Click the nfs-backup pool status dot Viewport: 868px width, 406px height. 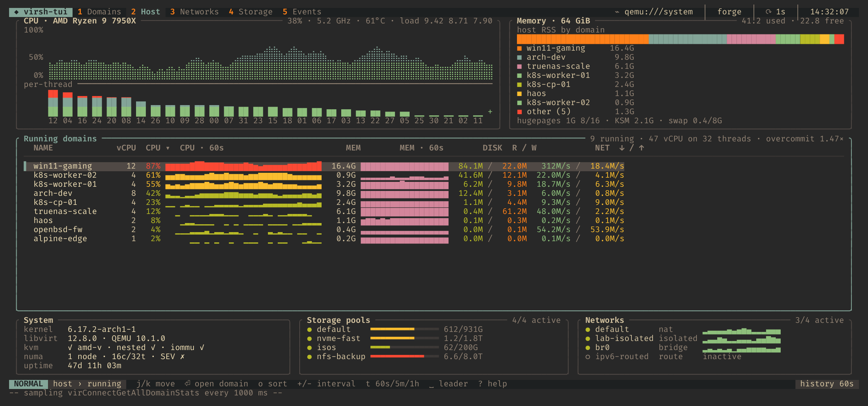click(x=309, y=357)
